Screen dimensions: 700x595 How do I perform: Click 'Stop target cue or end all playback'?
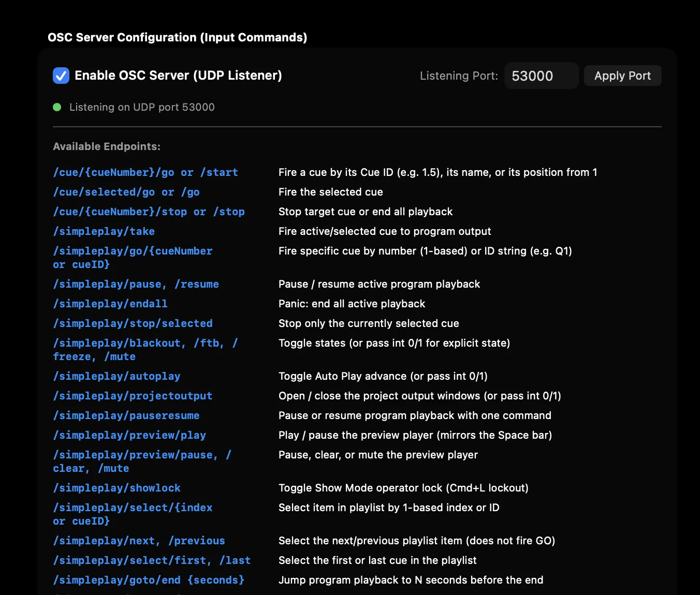(366, 212)
